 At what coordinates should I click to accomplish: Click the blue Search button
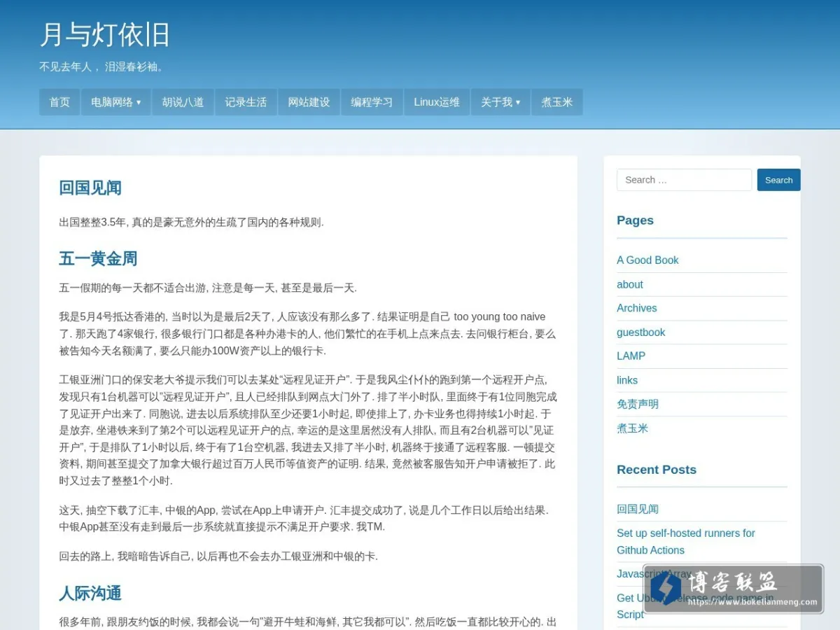778,180
